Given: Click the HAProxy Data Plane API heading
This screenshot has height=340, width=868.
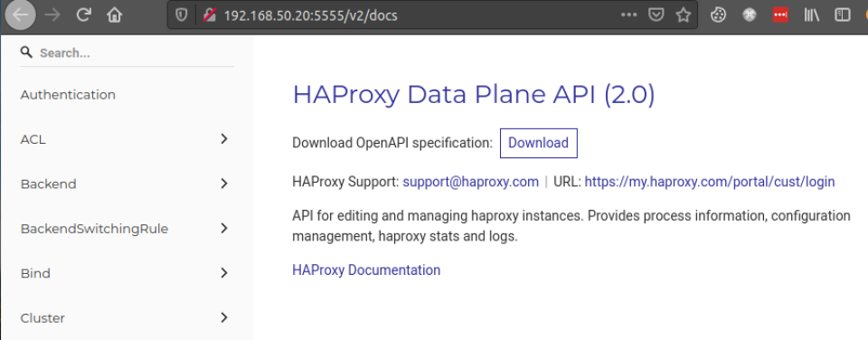Looking at the screenshot, I should click(473, 95).
